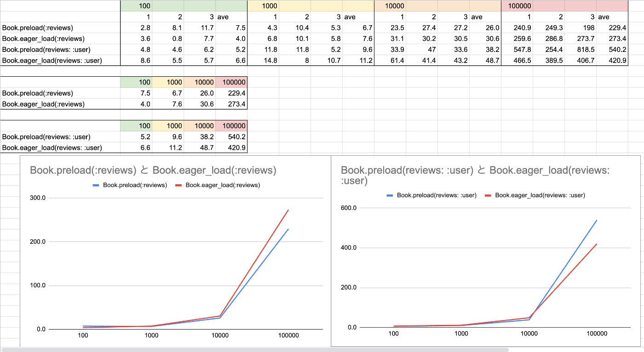Select the cell containing 31.1

(390, 39)
